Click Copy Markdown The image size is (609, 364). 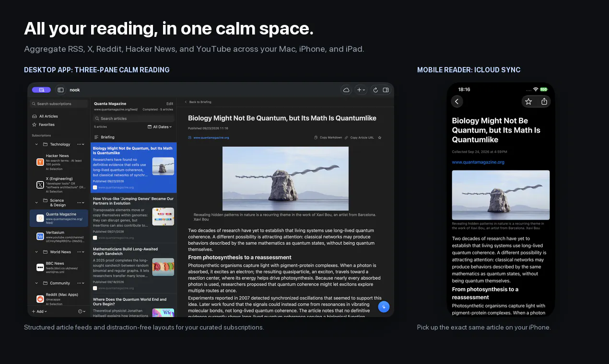(x=328, y=137)
